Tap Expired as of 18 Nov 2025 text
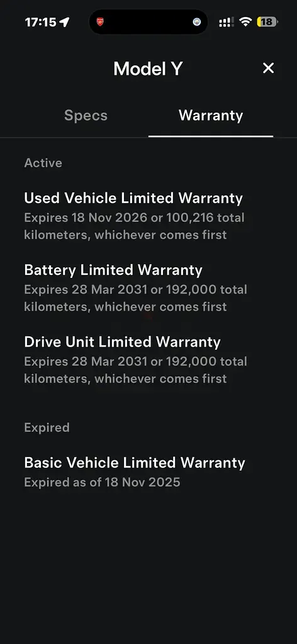The height and width of the screenshot is (644, 297). [x=103, y=482]
